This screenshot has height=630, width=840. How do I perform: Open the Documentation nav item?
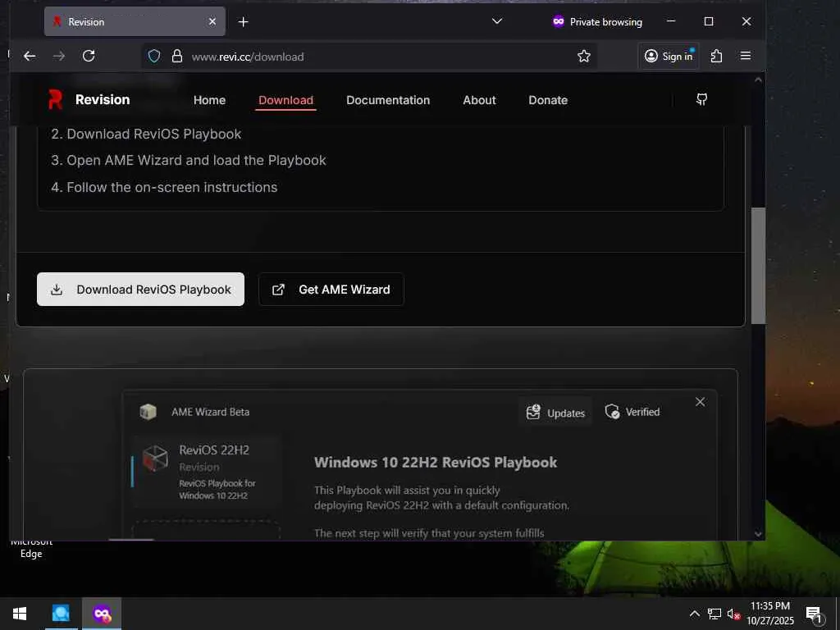388,100
